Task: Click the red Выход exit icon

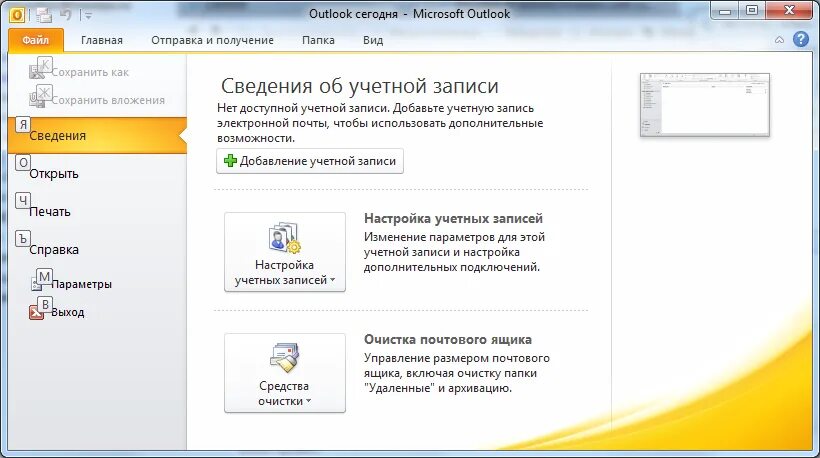Action: coord(36,312)
